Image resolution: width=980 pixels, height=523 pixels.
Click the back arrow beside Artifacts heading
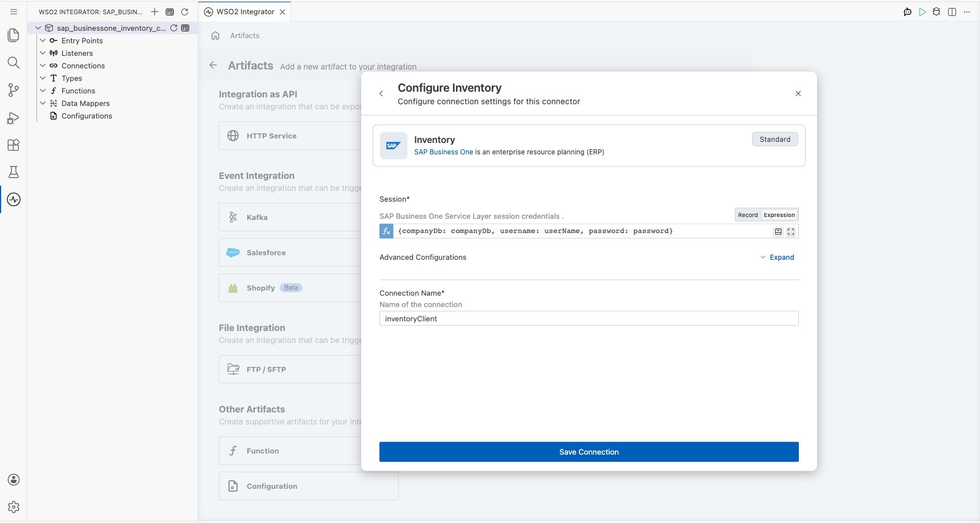click(213, 65)
